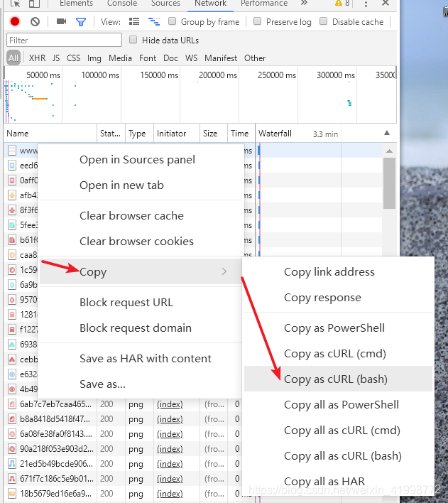Viewport: 448px width, 503px height.
Task: Switch to large request rows view
Action: (134, 21)
